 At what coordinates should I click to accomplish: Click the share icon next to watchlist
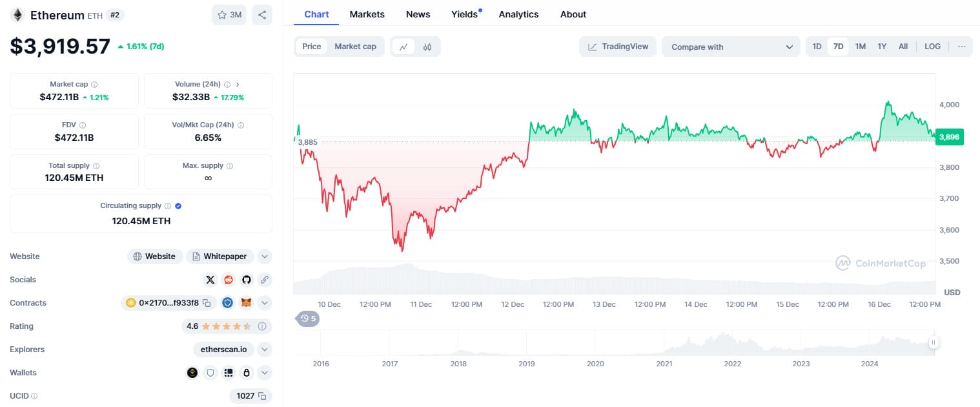point(262,15)
